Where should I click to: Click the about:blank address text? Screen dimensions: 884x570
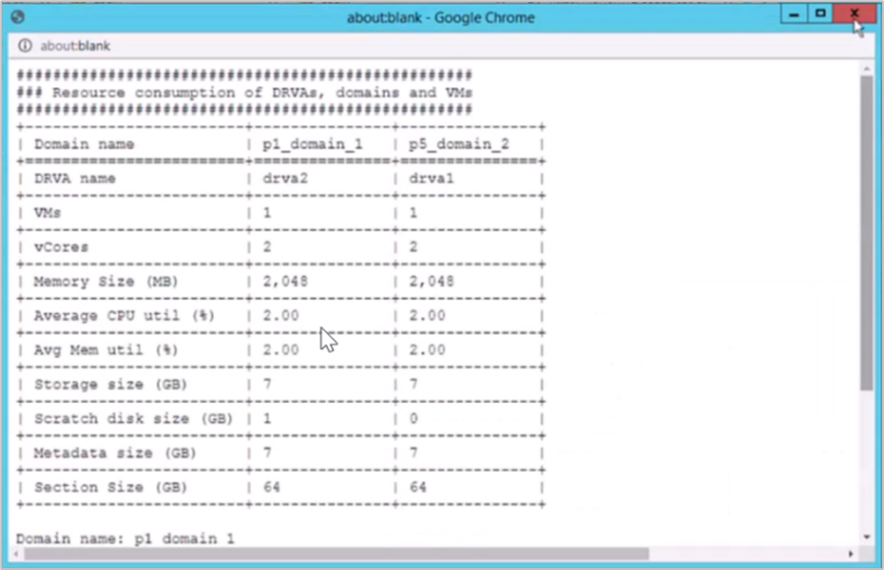(x=75, y=46)
